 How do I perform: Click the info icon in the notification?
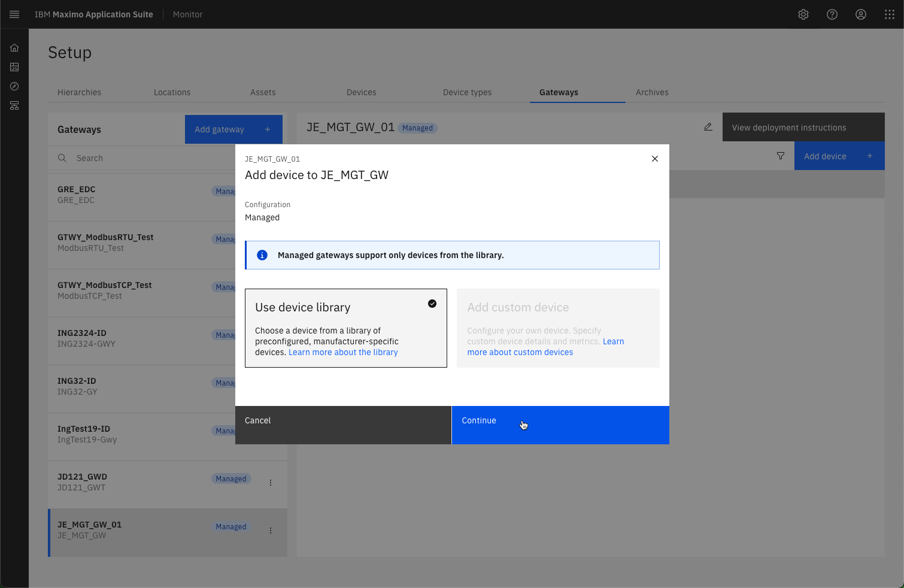click(x=262, y=255)
